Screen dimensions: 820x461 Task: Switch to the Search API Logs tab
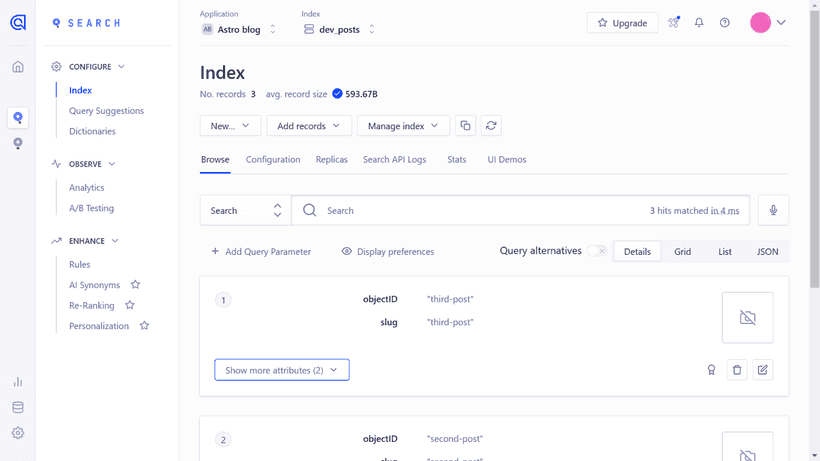coord(394,159)
